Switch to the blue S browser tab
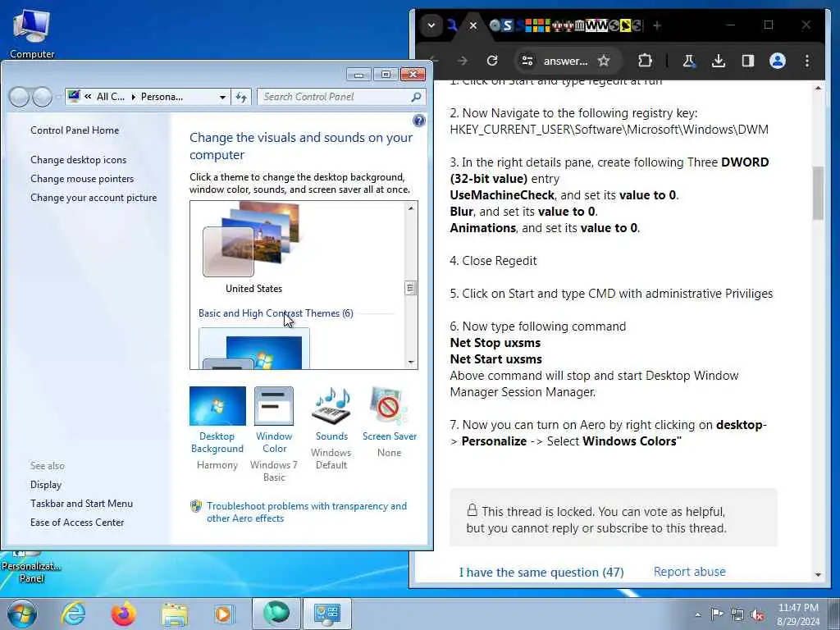 (507, 25)
